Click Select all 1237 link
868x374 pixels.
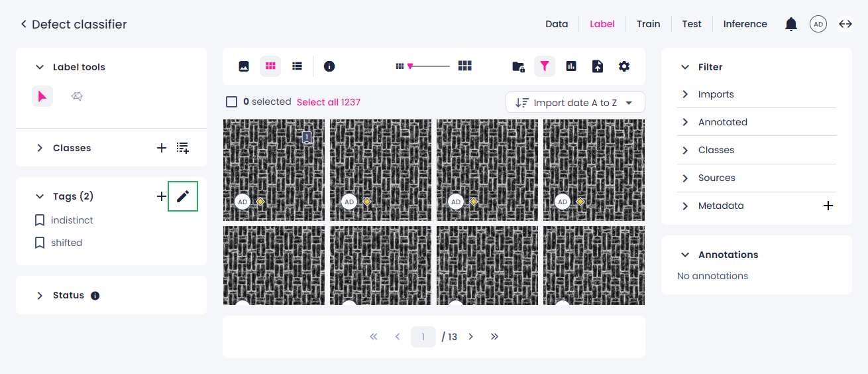pyautogui.click(x=329, y=102)
